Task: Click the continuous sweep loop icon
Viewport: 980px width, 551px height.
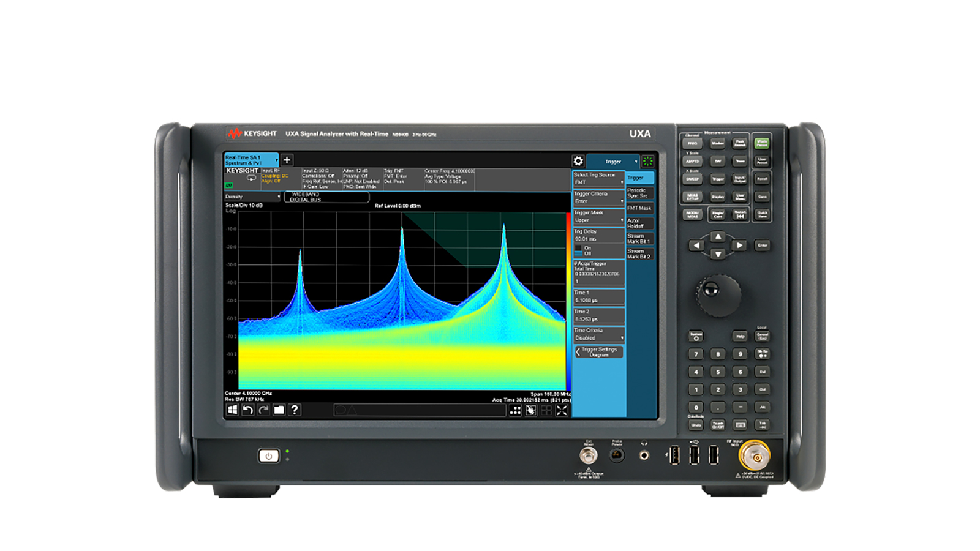Action: (251, 178)
